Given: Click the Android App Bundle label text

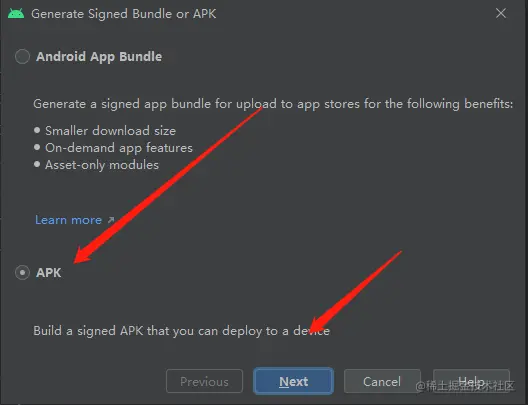Looking at the screenshot, I should point(99,57).
